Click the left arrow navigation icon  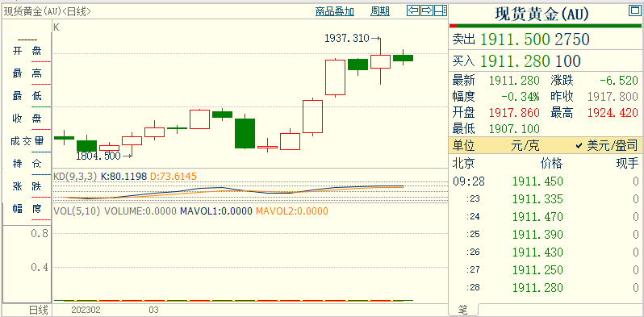coord(413,11)
